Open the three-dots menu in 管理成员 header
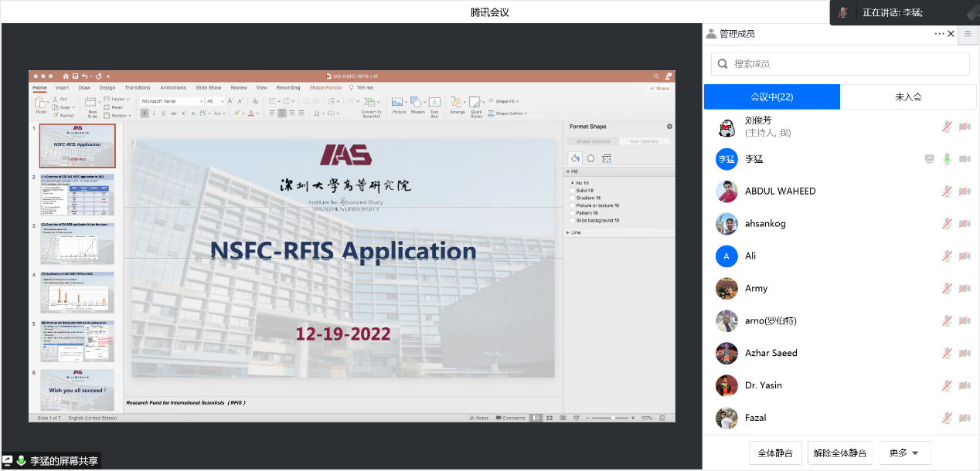The height and width of the screenshot is (471, 980). tap(939, 34)
